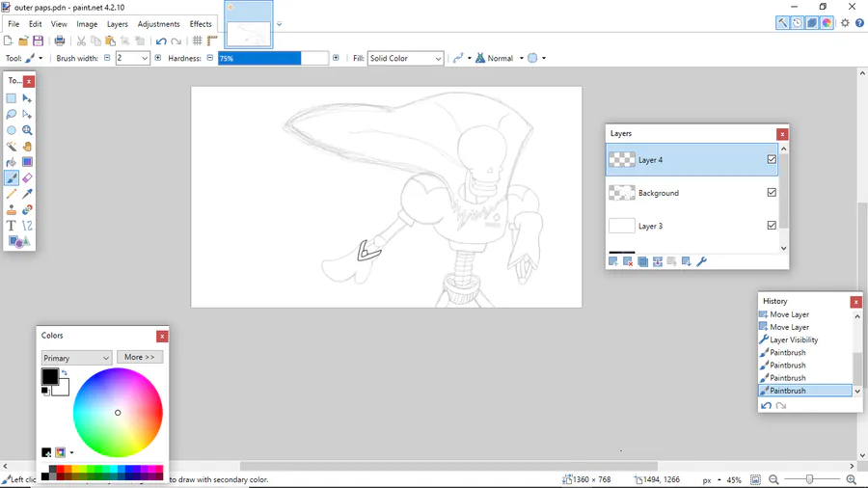Image resolution: width=868 pixels, height=488 pixels.
Task: Select the Rectangle Select tool
Action: click(11, 98)
